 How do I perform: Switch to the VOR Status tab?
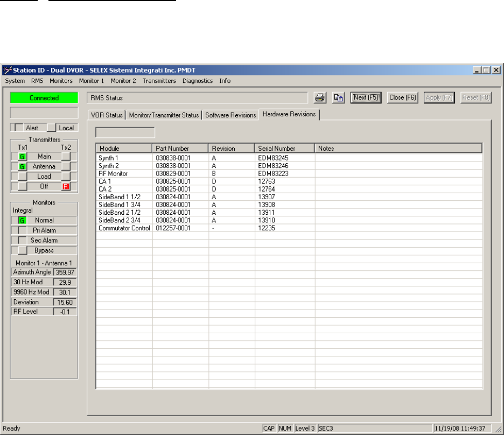[107, 115]
